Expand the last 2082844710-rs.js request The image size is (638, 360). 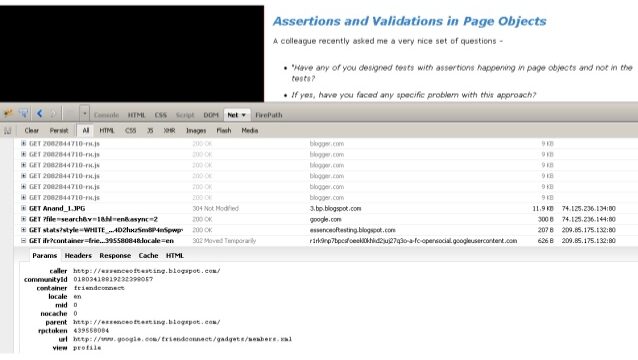[x=24, y=197]
